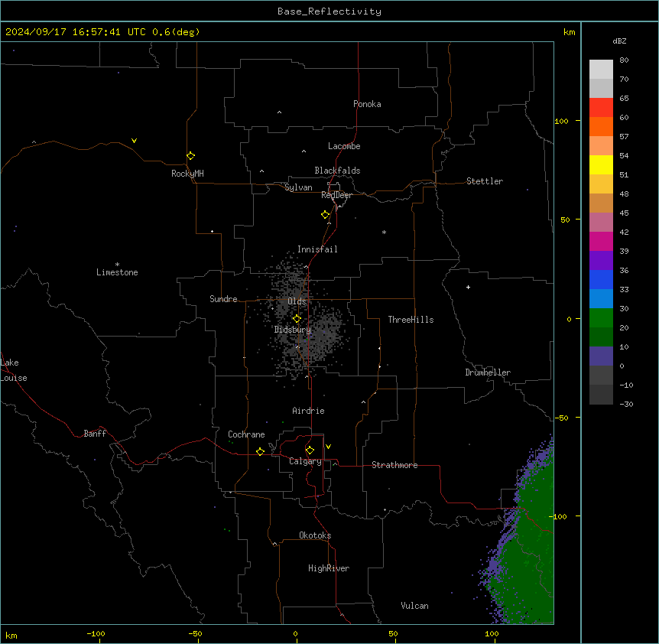Click the RockyMH label

(x=187, y=174)
